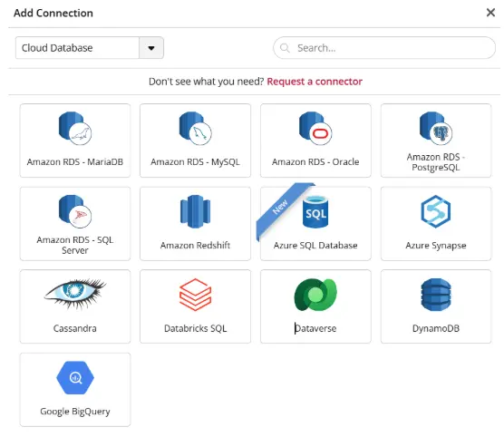This screenshot has width=504, height=437.
Task: Click the Cloud Database category combo box
Action: click(x=90, y=48)
